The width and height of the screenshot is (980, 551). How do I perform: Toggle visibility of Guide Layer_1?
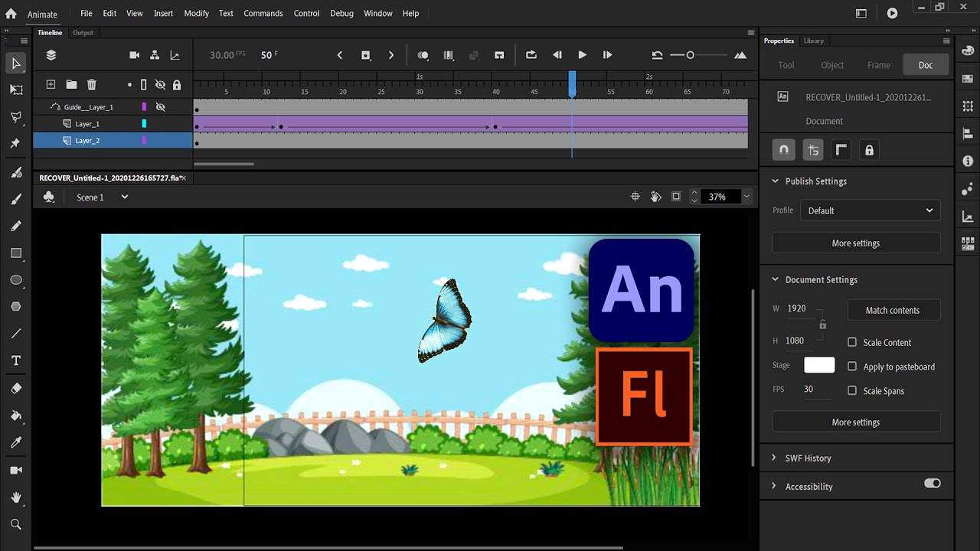[x=160, y=107]
